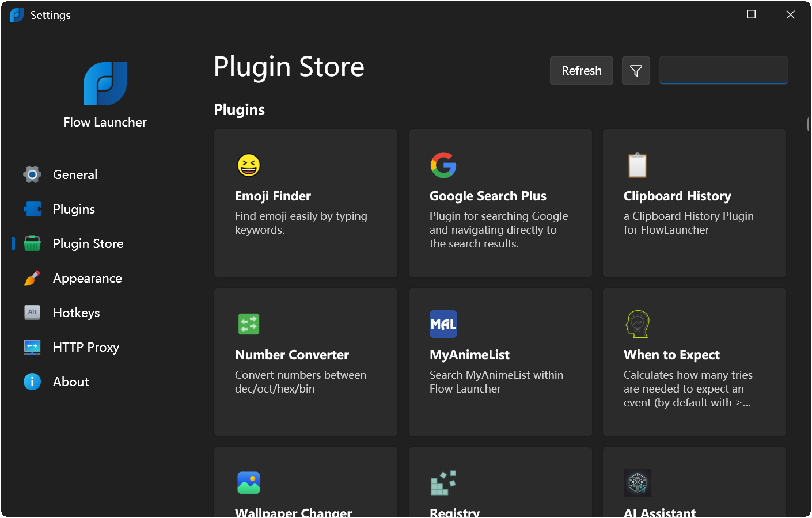Viewport: 812px width, 518px height.
Task: Click the Google Search Plus G icon
Action: [x=443, y=165]
